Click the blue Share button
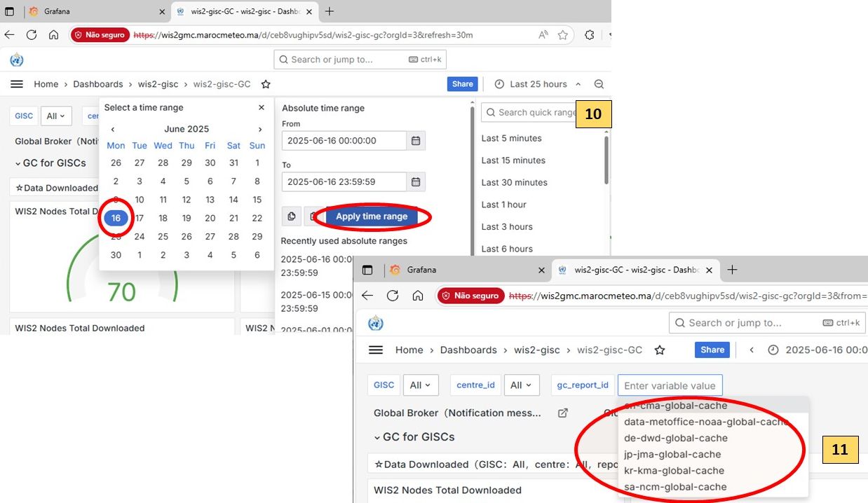 pos(462,84)
